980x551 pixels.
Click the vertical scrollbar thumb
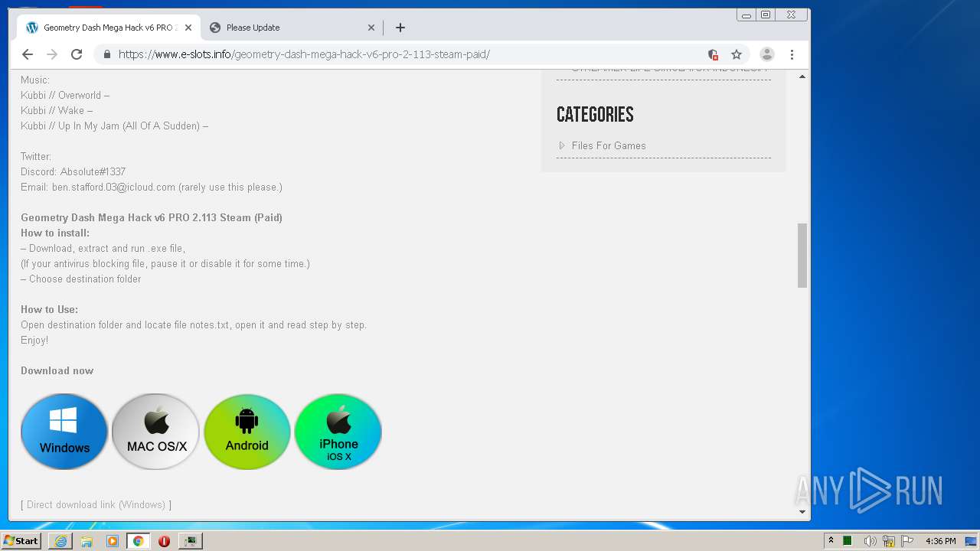tap(802, 256)
